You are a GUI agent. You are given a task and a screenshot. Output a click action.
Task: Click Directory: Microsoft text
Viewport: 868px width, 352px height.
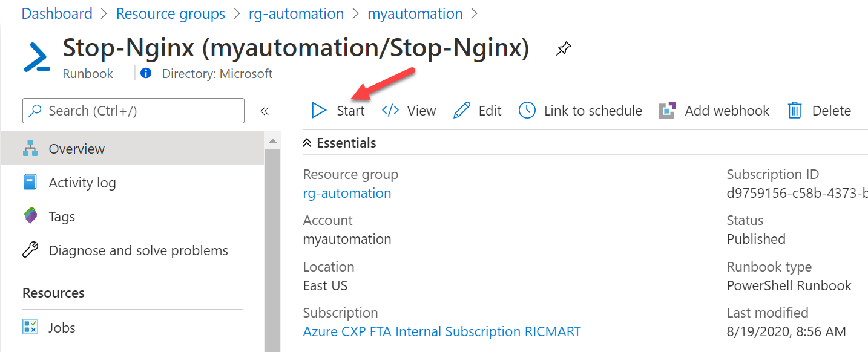click(x=217, y=74)
